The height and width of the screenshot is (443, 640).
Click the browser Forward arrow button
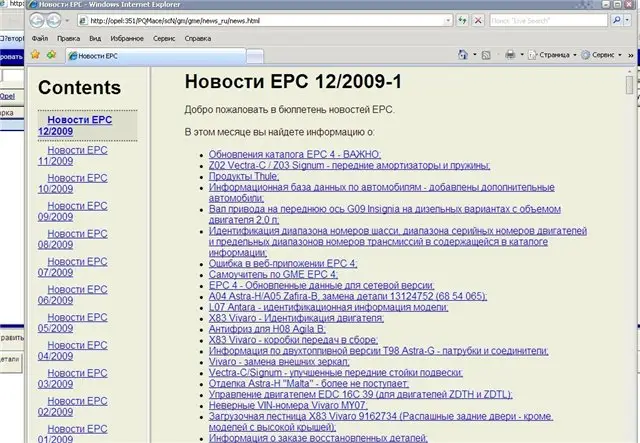[x=53, y=20]
